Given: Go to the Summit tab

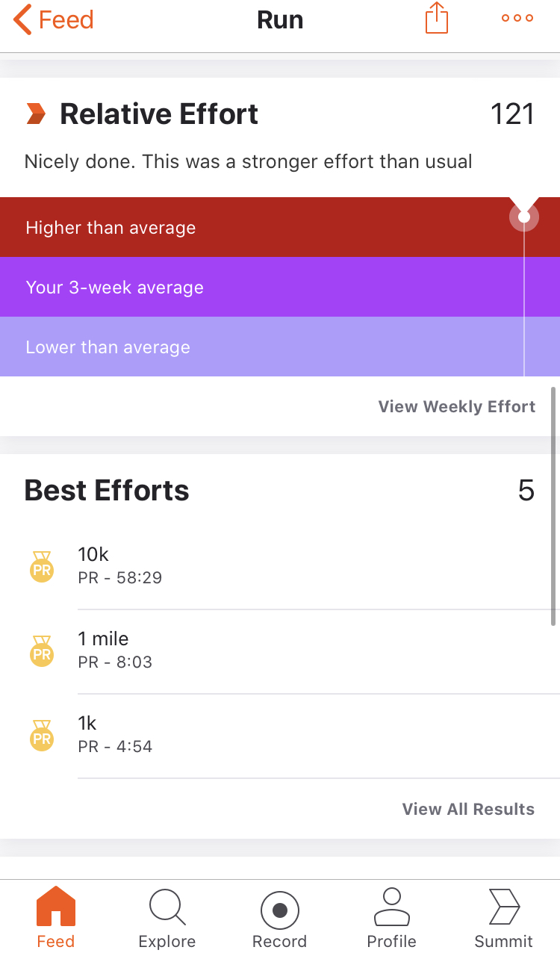Looking at the screenshot, I should (504, 918).
